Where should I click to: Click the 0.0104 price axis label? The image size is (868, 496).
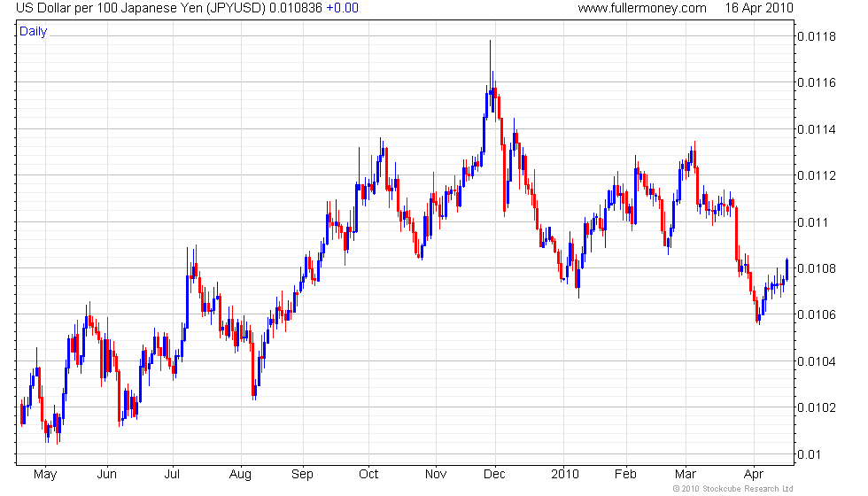coord(817,361)
